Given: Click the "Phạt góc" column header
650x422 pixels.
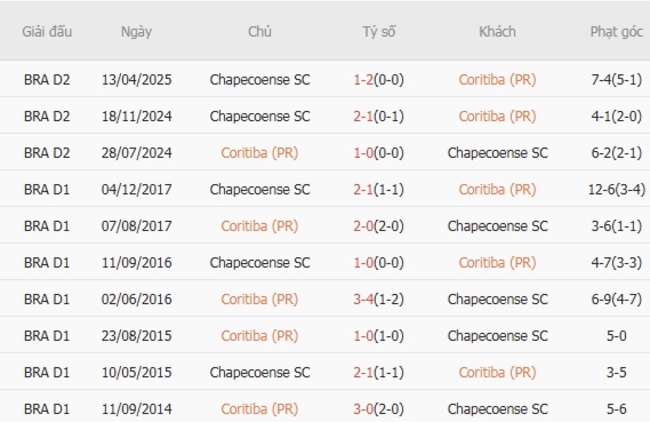Looking at the screenshot, I should pyautogui.click(x=616, y=31).
